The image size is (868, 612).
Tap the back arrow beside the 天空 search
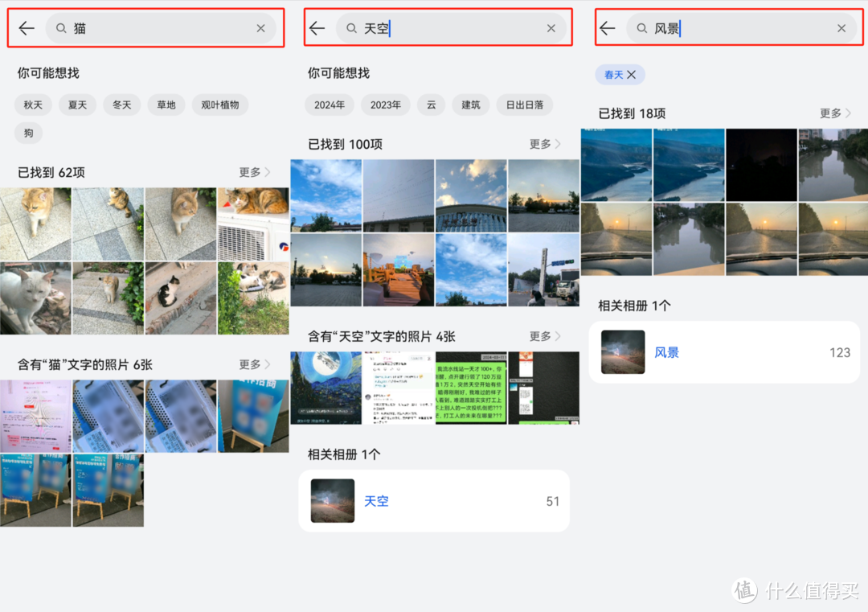(317, 28)
